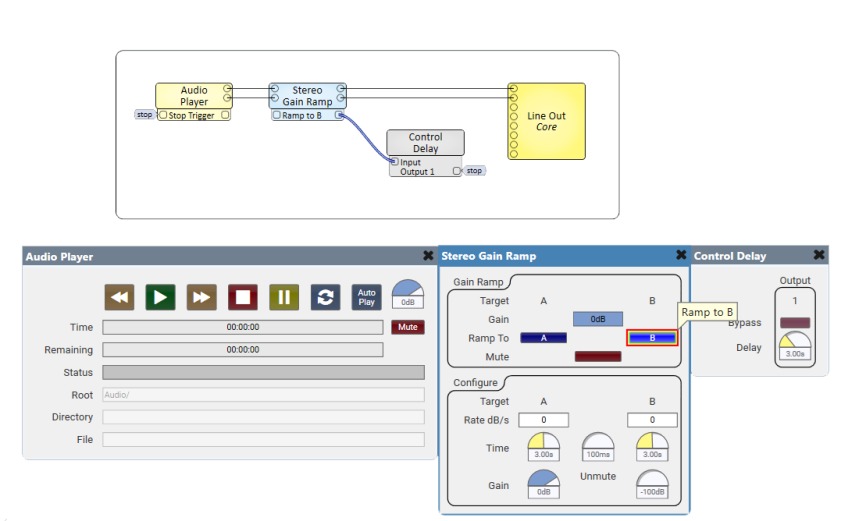Close the Control Delay panel
Screen dimensions: 841x521
(x=819, y=255)
